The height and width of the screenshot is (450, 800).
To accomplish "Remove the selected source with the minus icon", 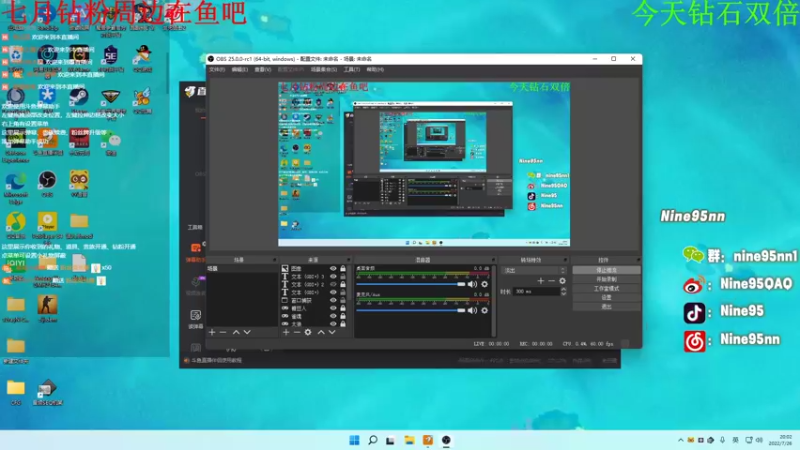I will click(x=297, y=332).
